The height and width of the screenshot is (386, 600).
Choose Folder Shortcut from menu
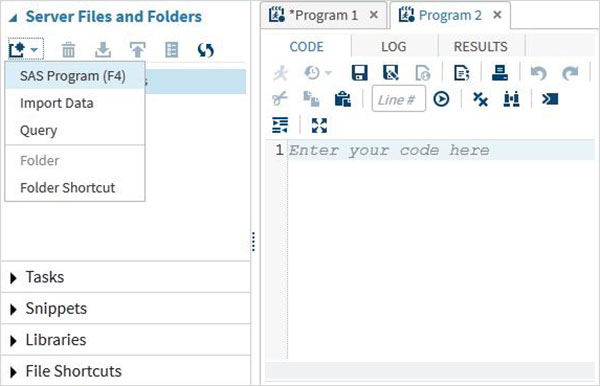[75, 188]
